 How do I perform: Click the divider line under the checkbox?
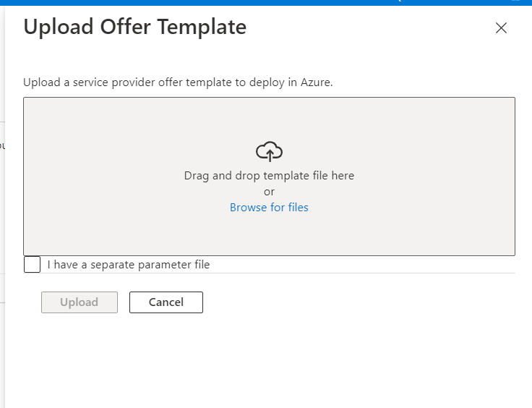click(289, 273)
